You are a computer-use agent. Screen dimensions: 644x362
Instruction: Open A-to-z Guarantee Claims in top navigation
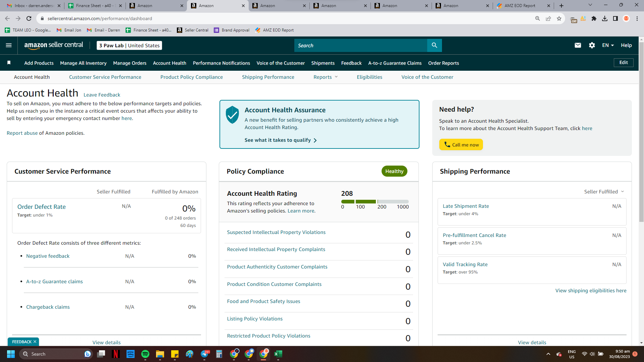pyautogui.click(x=395, y=63)
